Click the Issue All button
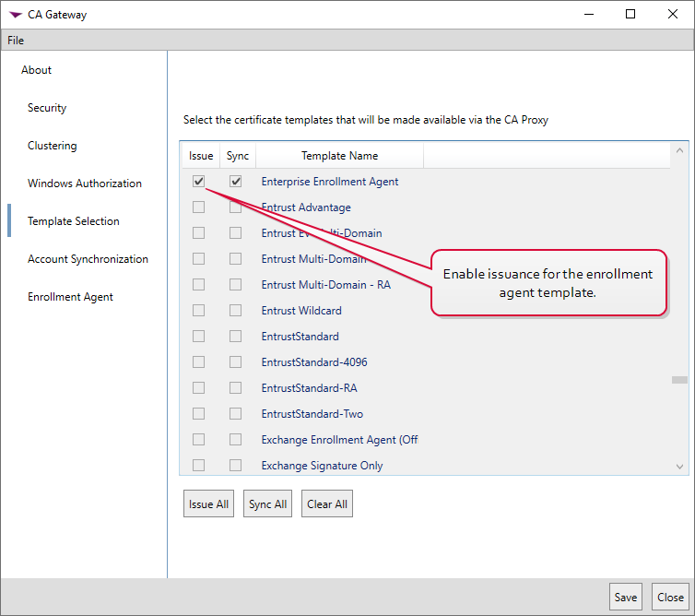The width and height of the screenshot is (695, 616). [x=208, y=504]
